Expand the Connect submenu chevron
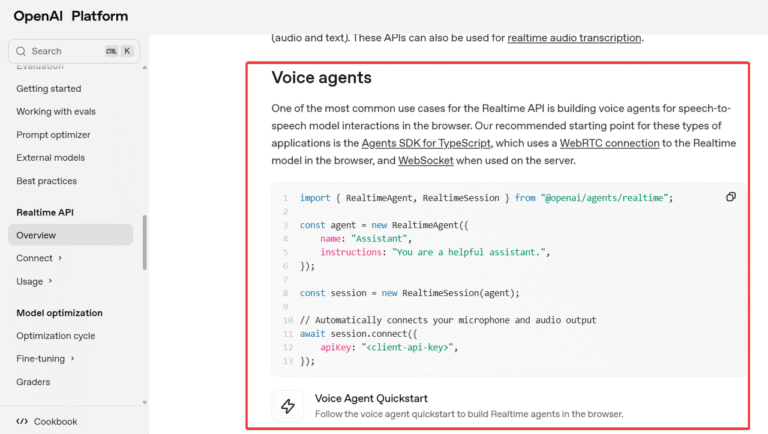Screen dimensions: 768x434 point(61,258)
